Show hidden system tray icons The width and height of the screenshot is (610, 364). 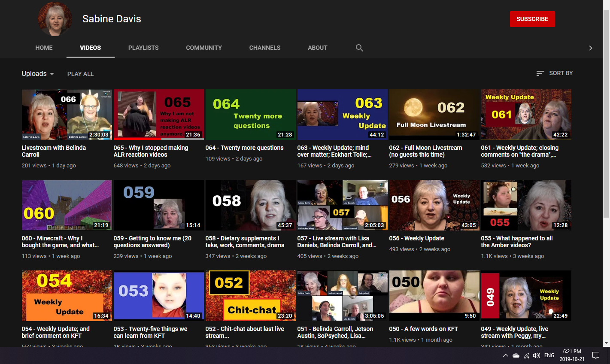[x=505, y=355]
